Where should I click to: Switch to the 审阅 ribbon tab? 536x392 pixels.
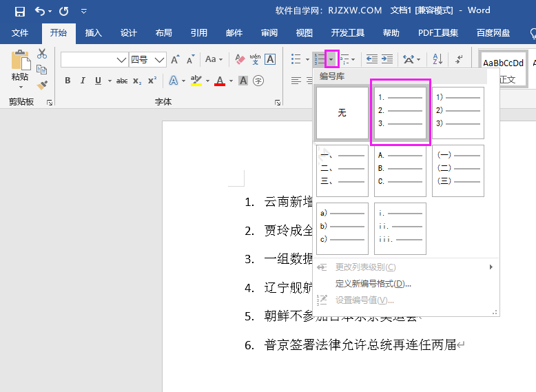pos(269,33)
